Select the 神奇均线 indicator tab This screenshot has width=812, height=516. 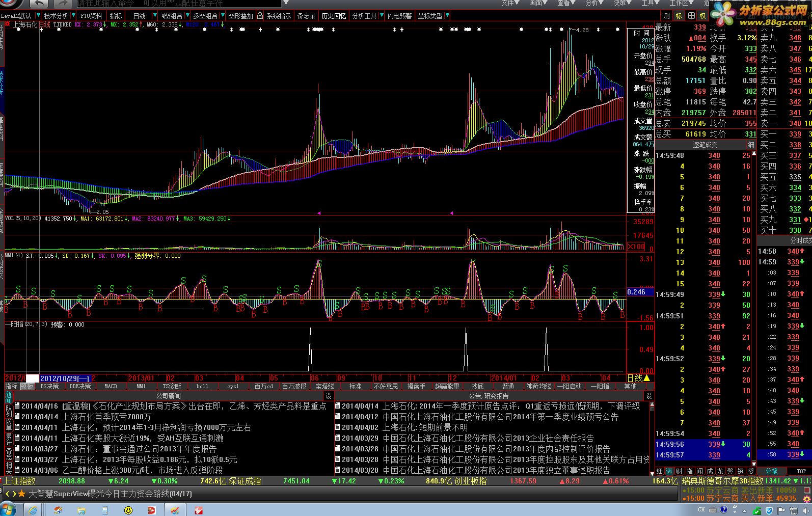click(x=538, y=386)
